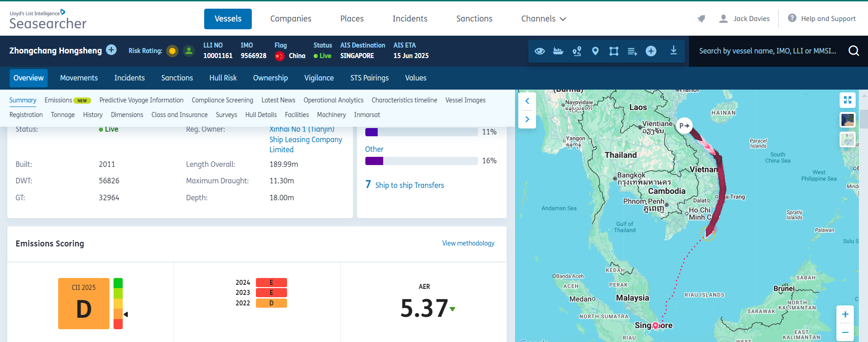Select the draw area polygon icon
Screen dimensions: 868x342
pos(614,51)
